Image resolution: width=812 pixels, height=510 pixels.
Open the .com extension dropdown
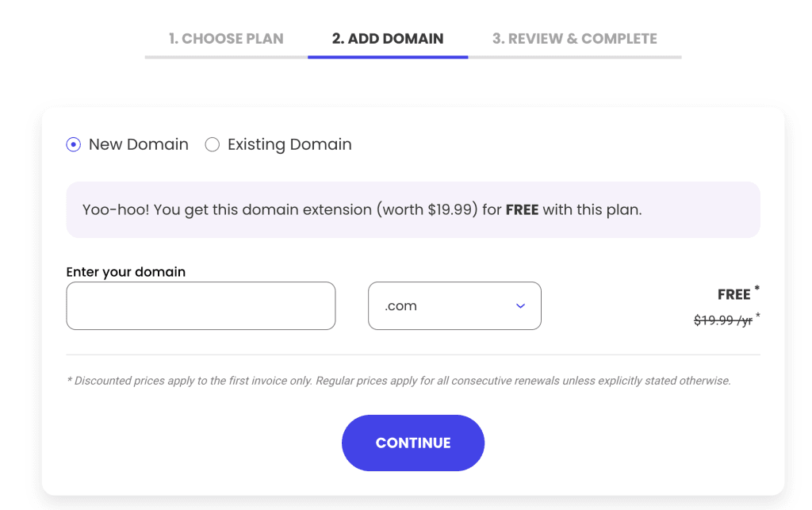pos(454,306)
